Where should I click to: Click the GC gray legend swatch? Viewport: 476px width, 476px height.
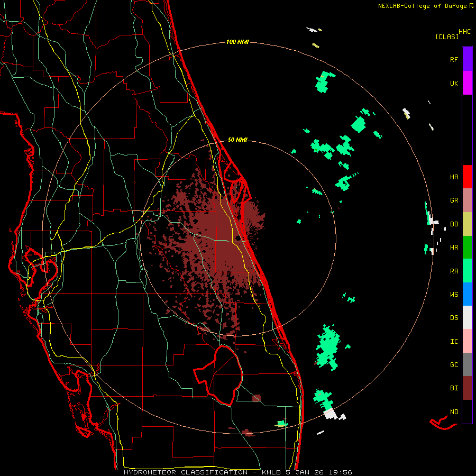(467, 364)
